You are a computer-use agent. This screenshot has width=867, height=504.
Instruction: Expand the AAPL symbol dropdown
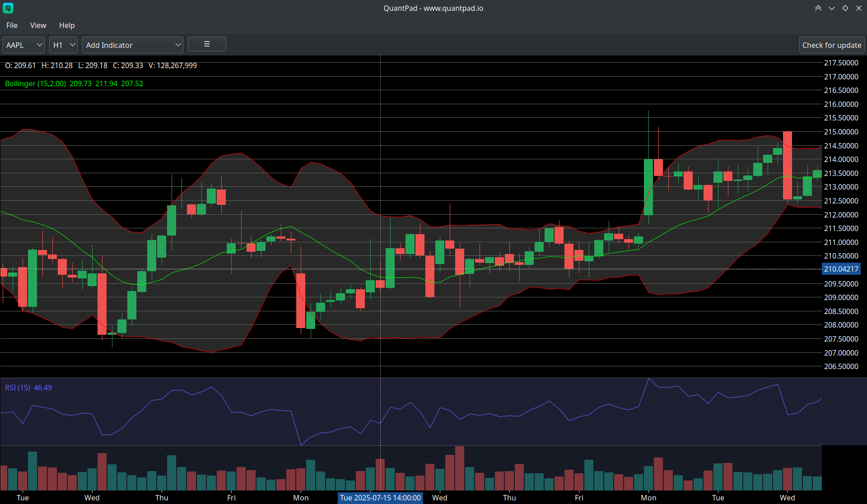23,45
